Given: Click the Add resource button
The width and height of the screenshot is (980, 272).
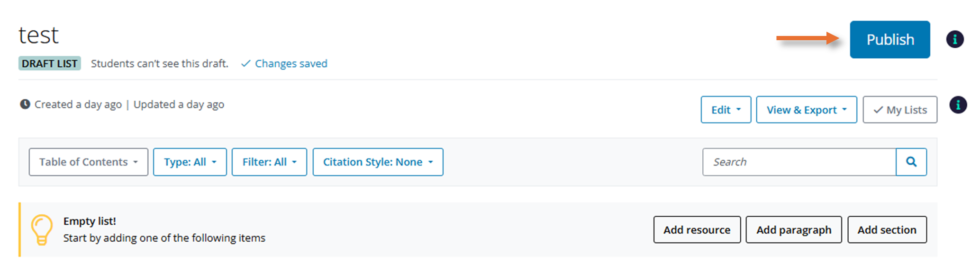Looking at the screenshot, I should pos(697,230).
